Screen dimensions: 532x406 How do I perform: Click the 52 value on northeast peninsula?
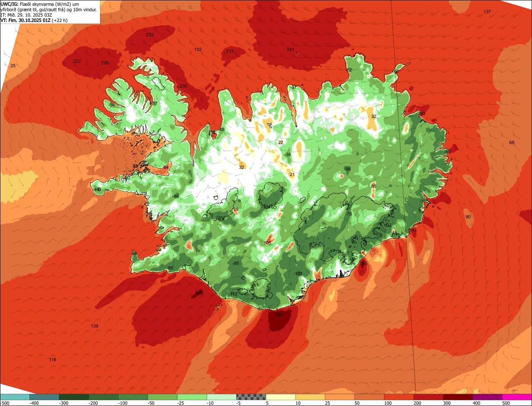point(349,70)
